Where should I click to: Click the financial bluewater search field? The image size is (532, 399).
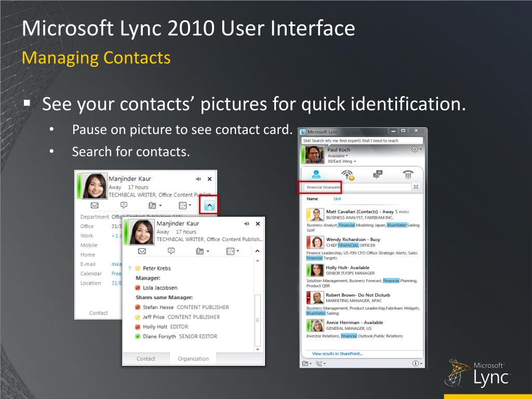click(357, 187)
